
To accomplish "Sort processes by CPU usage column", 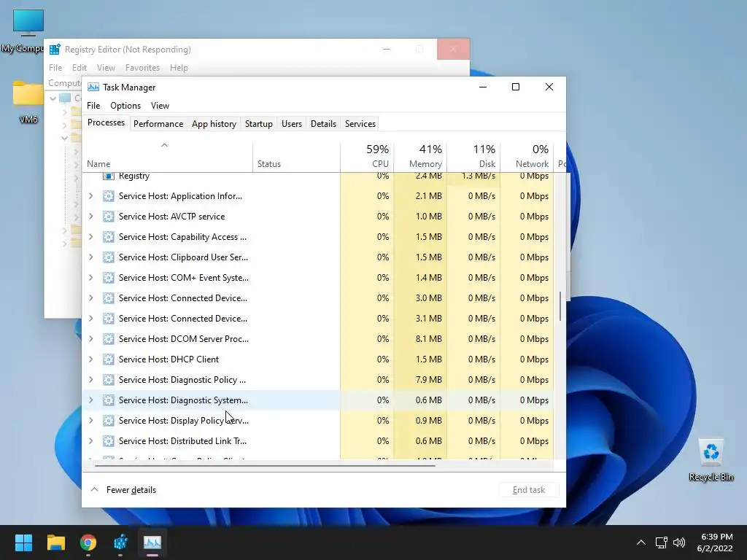I will click(367, 157).
